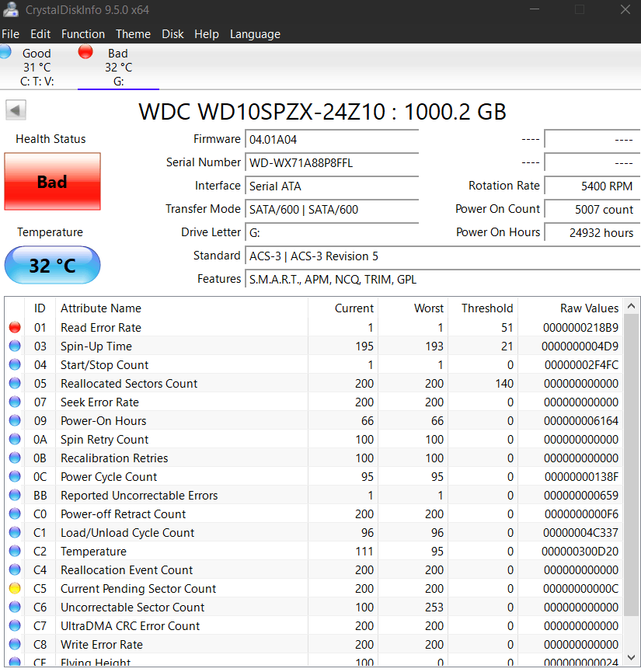The width and height of the screenshot is (641, 672).
Task: Open the Disk menu
Action: [x=172, y=34]
